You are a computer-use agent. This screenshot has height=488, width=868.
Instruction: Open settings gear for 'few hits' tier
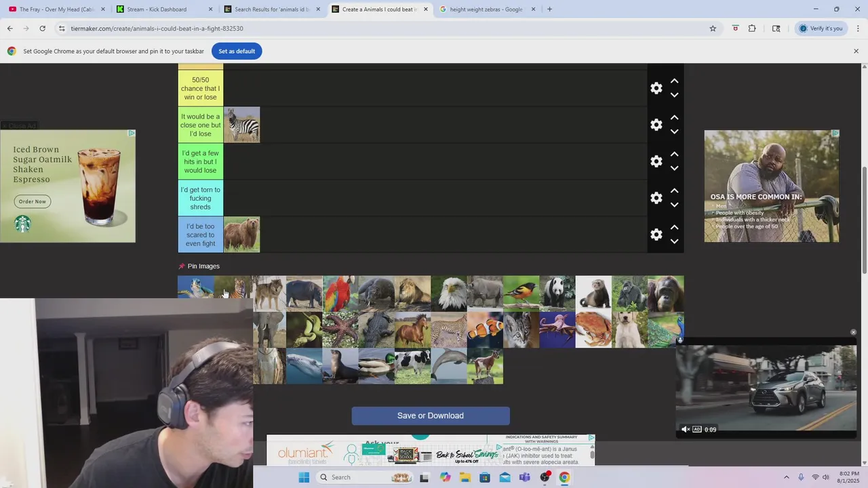point(656,161)
